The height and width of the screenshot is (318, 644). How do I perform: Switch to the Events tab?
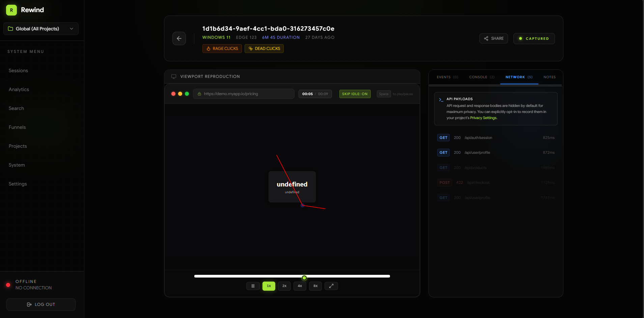447,77
